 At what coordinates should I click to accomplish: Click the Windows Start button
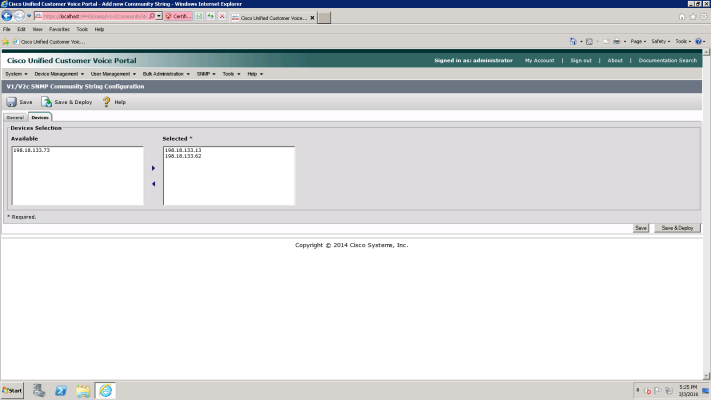pyautogui.click(x=12, y=390)
